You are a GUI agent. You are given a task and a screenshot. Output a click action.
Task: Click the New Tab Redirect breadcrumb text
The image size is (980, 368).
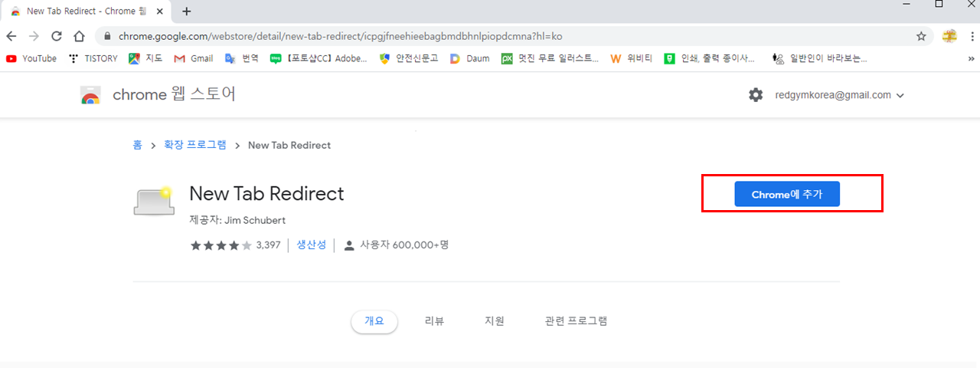(x=289, y=145)
